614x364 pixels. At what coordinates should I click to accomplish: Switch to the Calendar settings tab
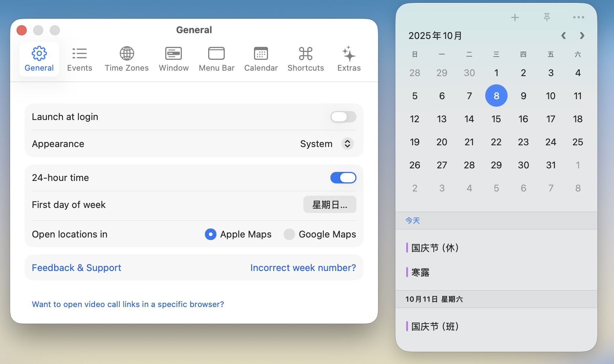[x=260, y=59]
